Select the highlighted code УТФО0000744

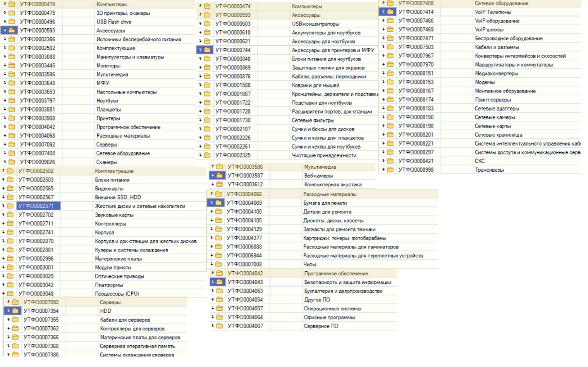click(233, 50)
